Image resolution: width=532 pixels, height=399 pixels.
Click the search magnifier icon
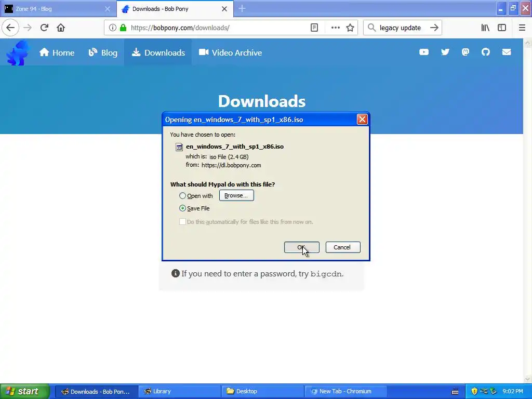[372, 28]
